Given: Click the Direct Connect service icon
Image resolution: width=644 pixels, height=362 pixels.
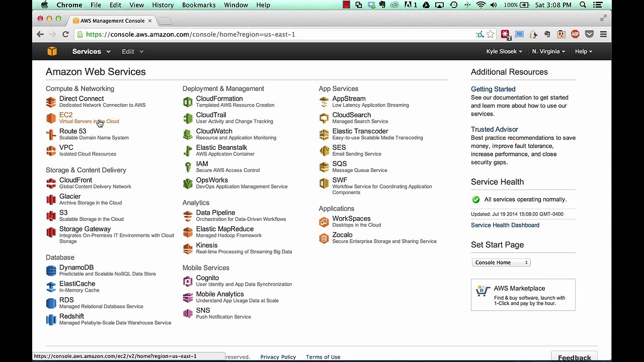Looking at the screenshot, I should pos(51,102).
